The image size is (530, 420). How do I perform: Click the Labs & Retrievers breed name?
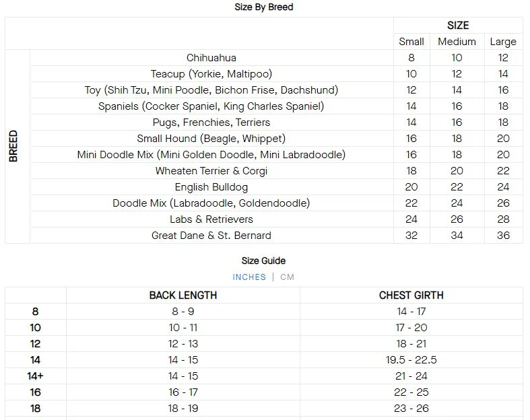coord(211,219)
